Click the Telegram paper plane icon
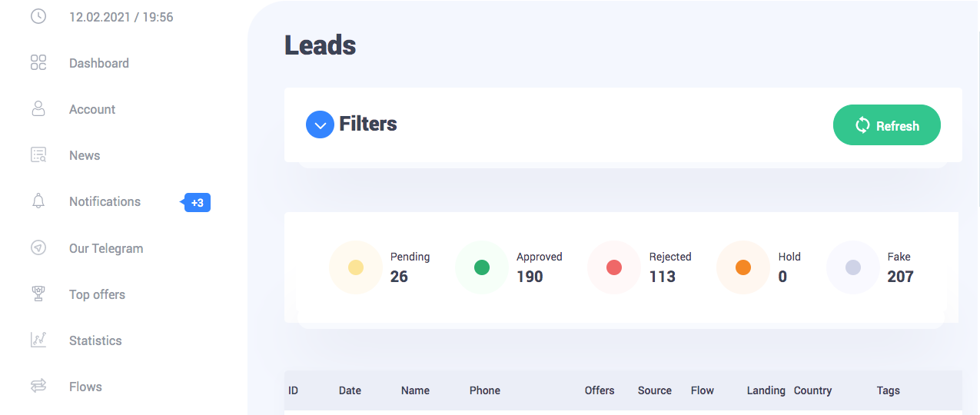Viewport: 980px width, 415px height. tap(38, 248)
